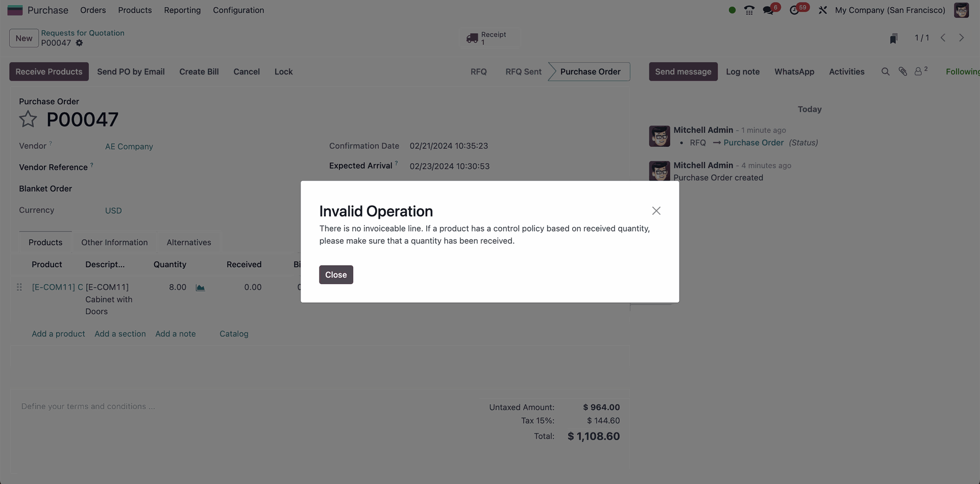Switch to the Other Information tab
The image size is (980, 484).
click(114, 242)
